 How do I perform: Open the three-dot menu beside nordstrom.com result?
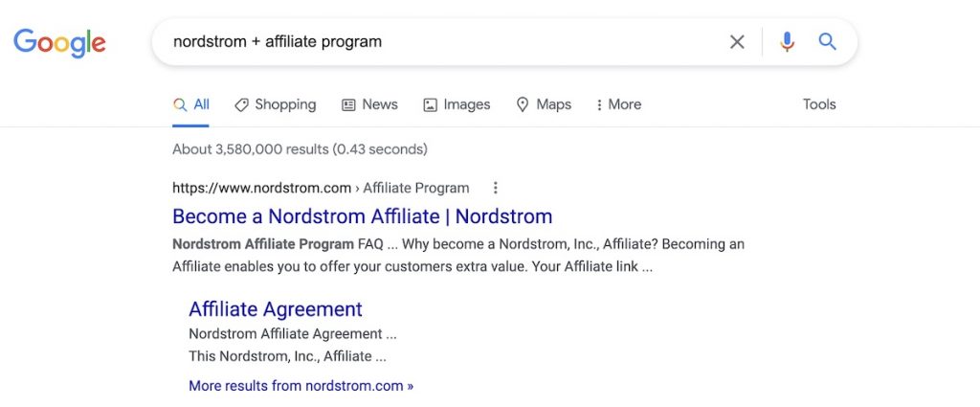coord(495,188)
